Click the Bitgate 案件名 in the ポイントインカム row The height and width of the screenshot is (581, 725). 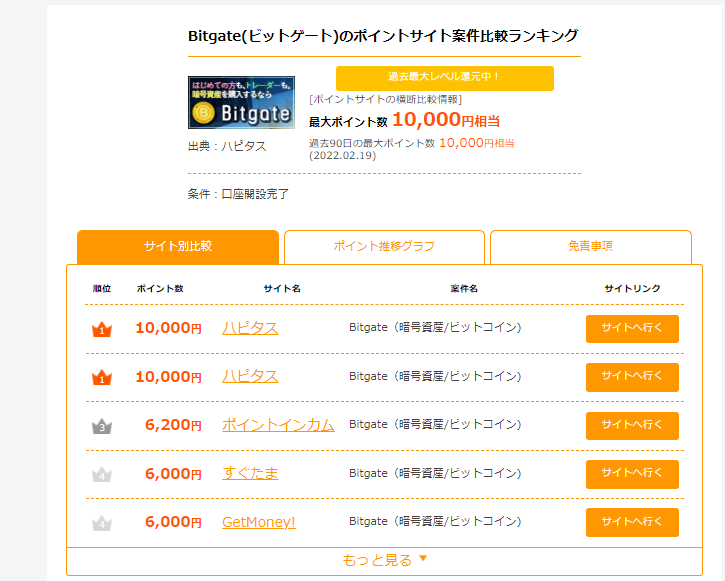point(435,424)
